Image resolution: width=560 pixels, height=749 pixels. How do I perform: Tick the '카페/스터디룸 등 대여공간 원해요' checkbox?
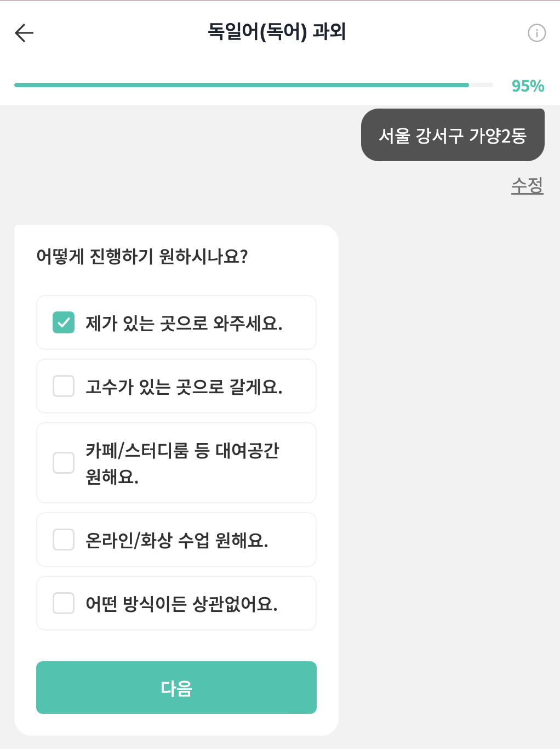coord(64,463)
